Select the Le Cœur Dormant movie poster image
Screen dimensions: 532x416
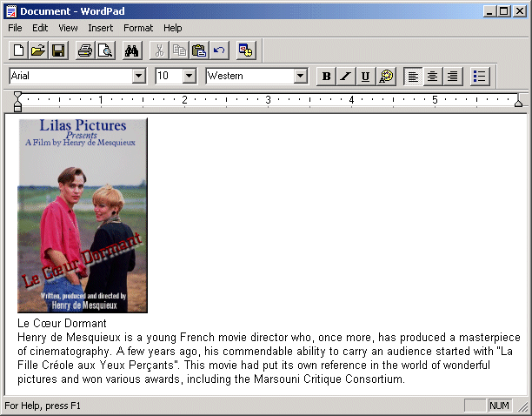tap(83, 215)
